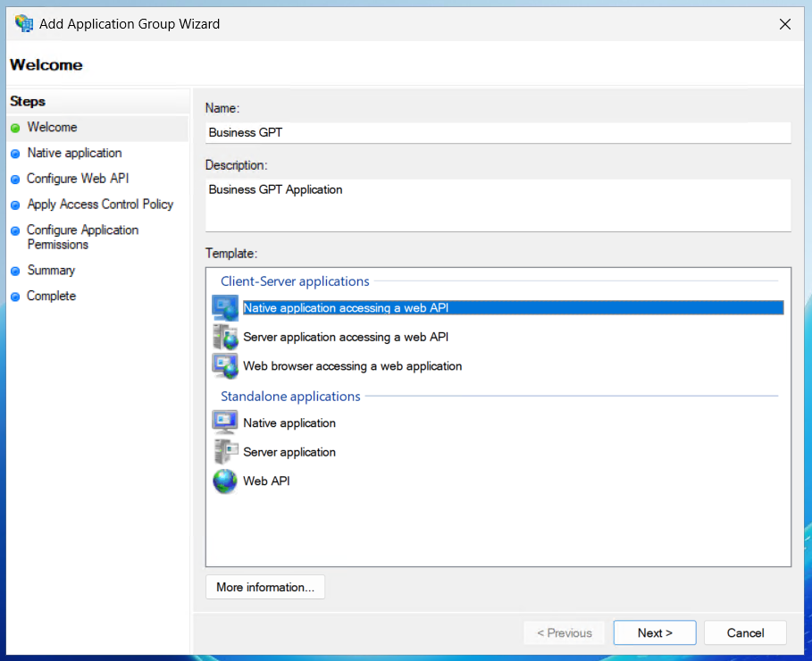
Task: Click the Description field with Business GPT Application
Action: click(x=498, y=205)
